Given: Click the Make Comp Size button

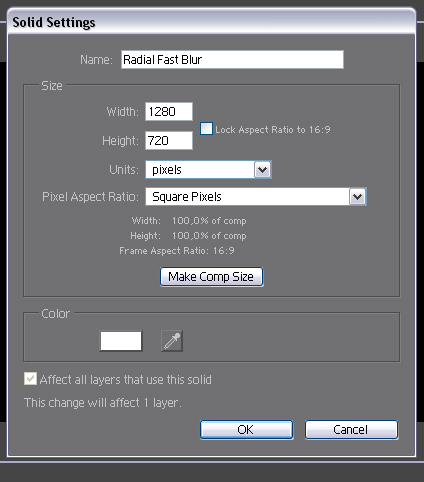Looking at the screenshot, I should (x=211, y=277).
